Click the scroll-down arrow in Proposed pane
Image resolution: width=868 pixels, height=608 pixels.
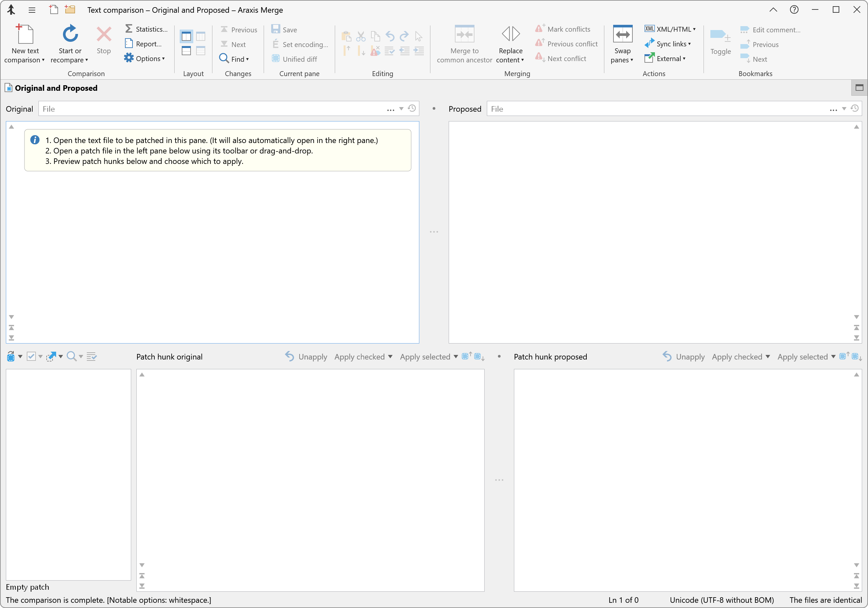(x=856, y=317)
